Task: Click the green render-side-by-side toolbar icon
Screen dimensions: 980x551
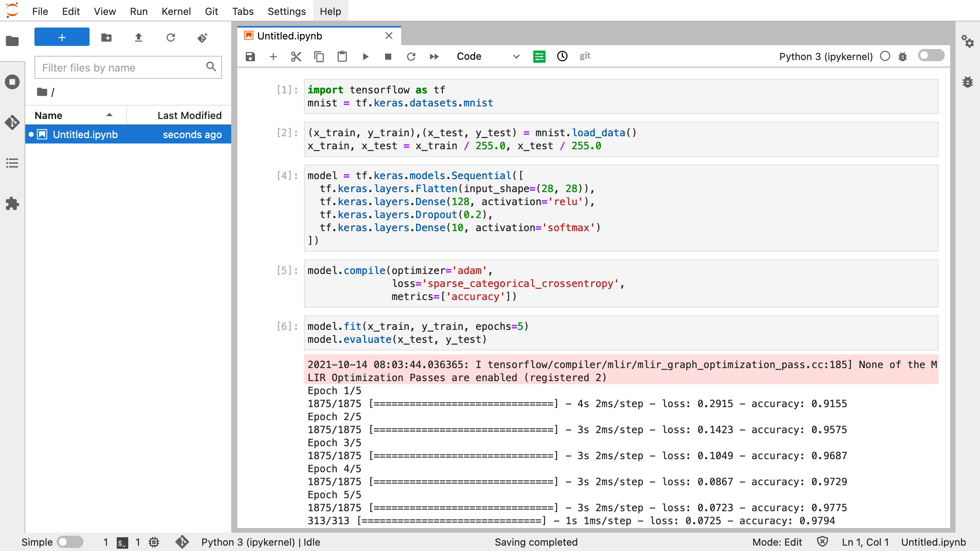Action: 539,57
